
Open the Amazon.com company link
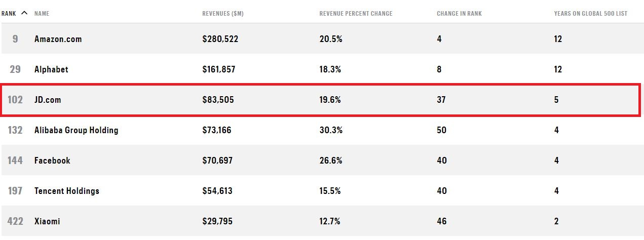pyautogui.click(x=58, y=39)
